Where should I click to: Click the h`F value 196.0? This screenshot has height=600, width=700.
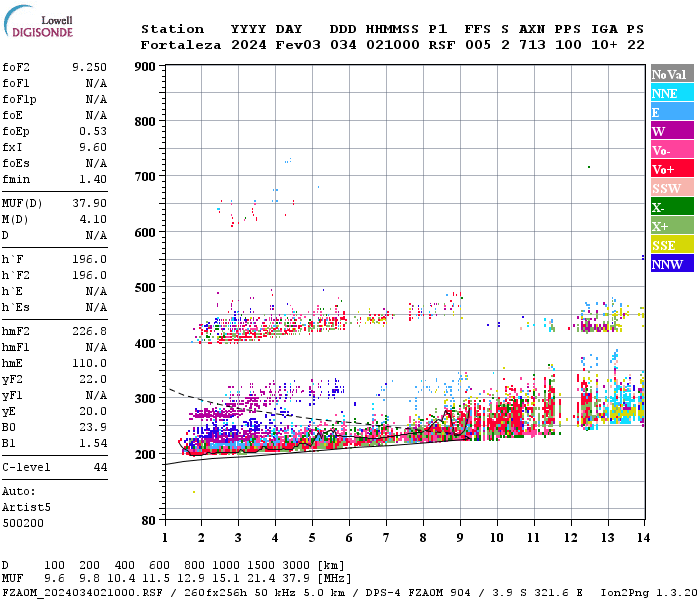pos(89,259)
